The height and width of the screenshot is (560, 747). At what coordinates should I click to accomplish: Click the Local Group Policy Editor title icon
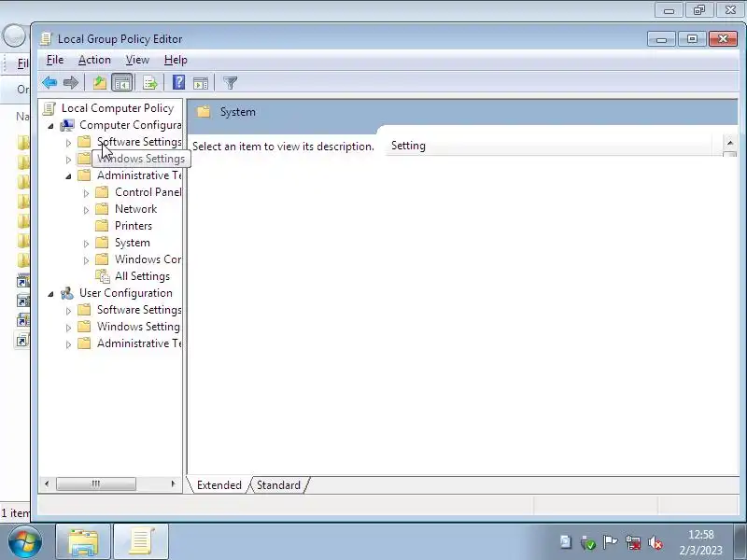46,38
